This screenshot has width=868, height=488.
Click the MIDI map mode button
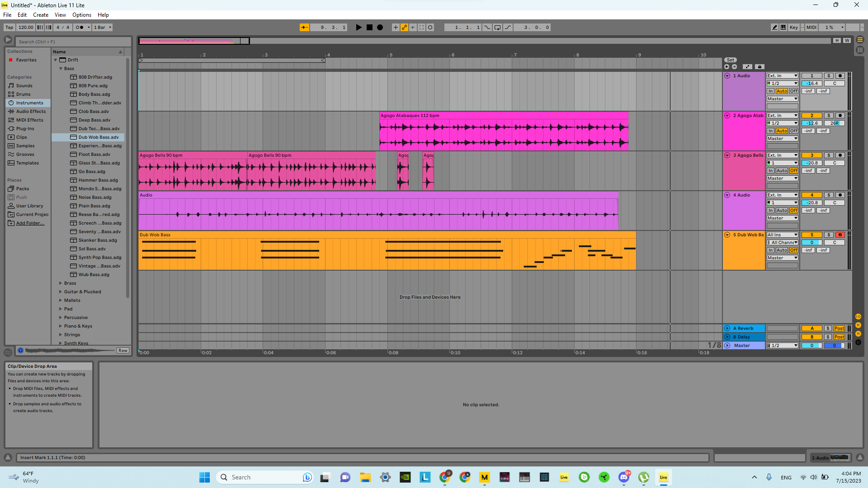click(811, 28)
